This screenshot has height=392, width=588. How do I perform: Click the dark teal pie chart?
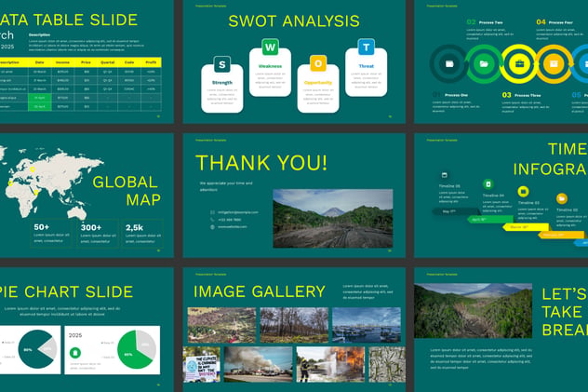coord(37,349)
